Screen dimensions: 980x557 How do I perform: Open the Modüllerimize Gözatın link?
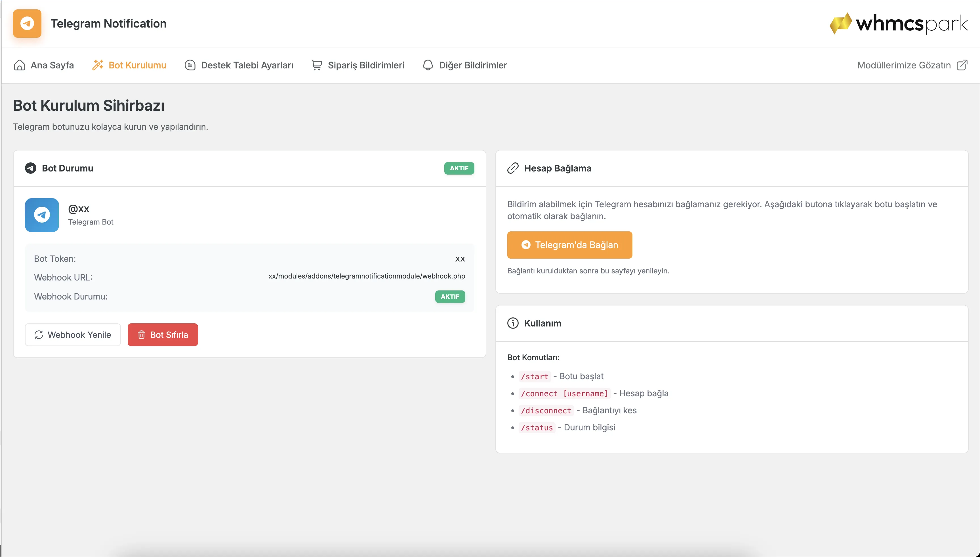coord(912,65)
